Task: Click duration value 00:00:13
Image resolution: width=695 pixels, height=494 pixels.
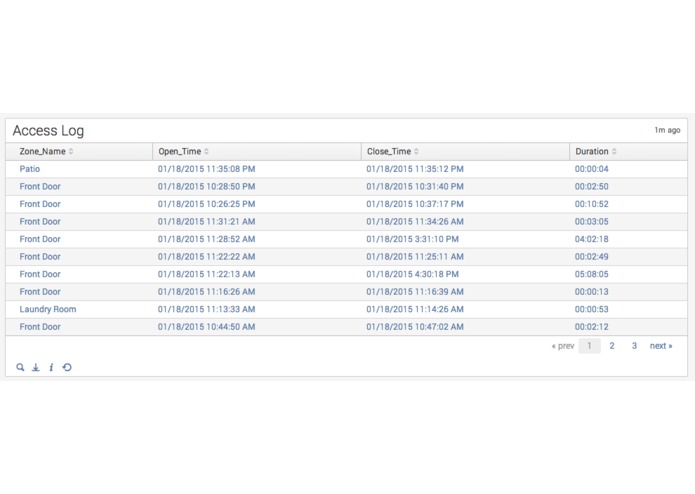Action: pyautogui.click(x=592, y=292)
